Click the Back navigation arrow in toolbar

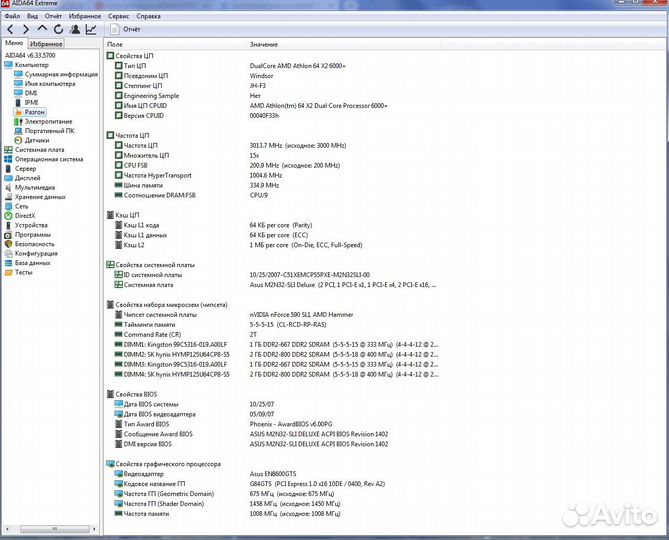point(10,30)
